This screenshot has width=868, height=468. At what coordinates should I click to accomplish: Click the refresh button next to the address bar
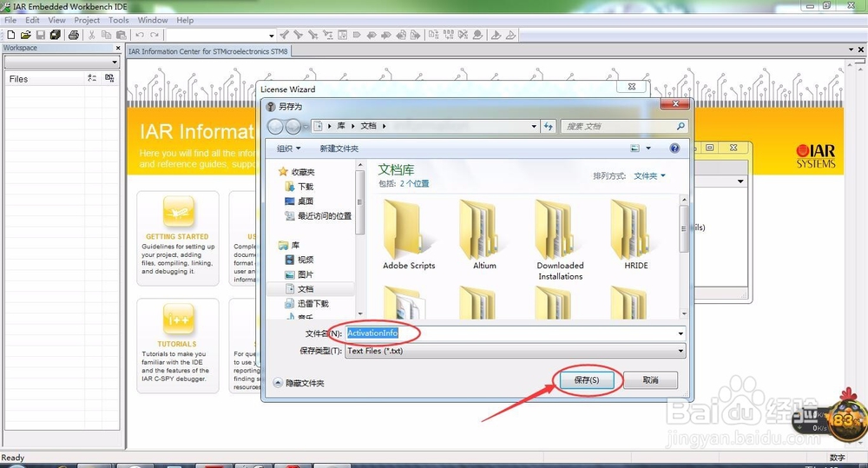pos(548,126)
